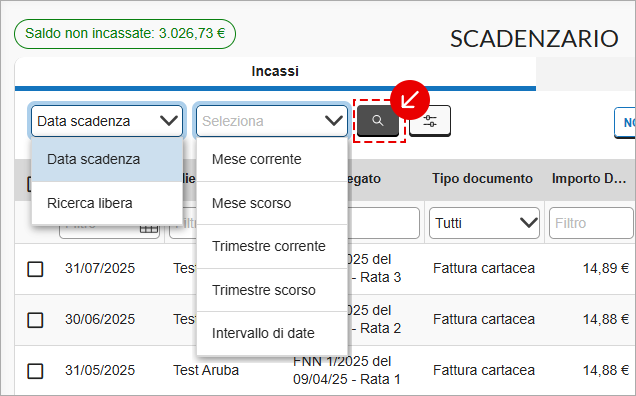
Task: Select Trimestre scorso period
Action: [272, 290]
